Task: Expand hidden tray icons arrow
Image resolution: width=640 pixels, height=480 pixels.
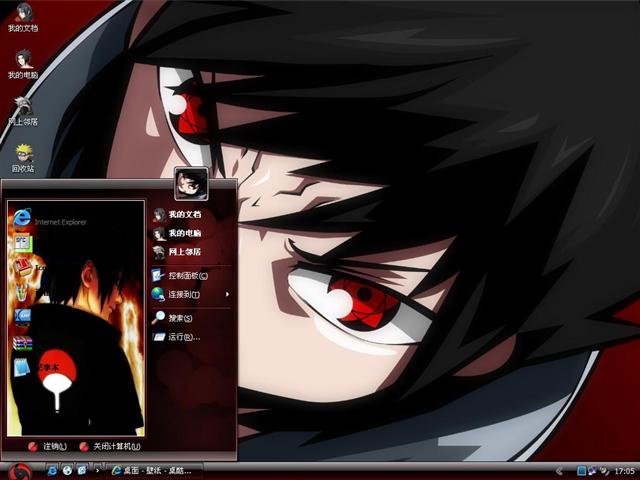Action: pos(559,471)
